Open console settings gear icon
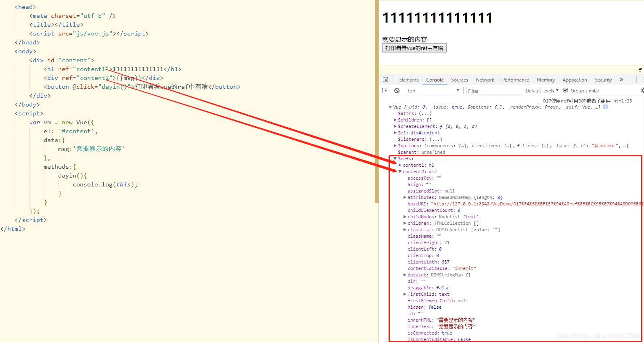 point(642,91)
